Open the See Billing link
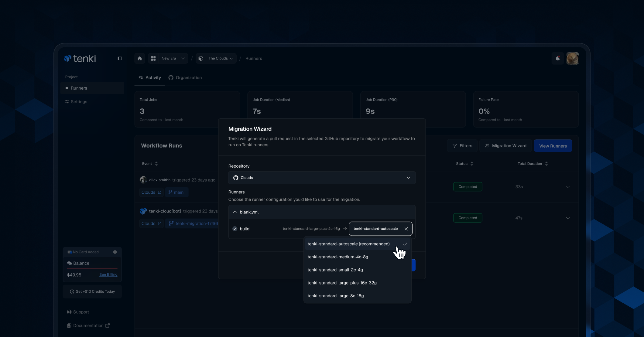Screen dimensions: 644x337 108,275
